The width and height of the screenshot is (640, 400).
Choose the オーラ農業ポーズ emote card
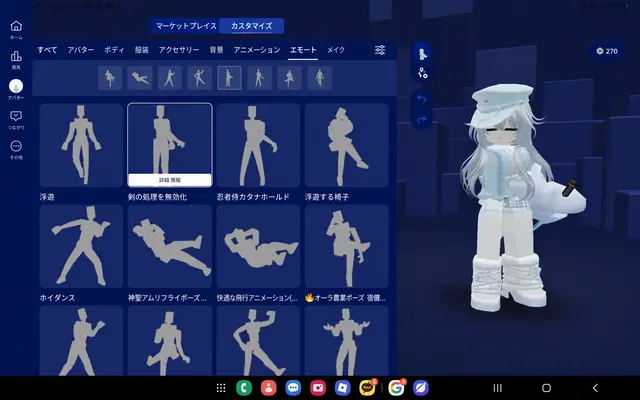(x=347, y=246)
